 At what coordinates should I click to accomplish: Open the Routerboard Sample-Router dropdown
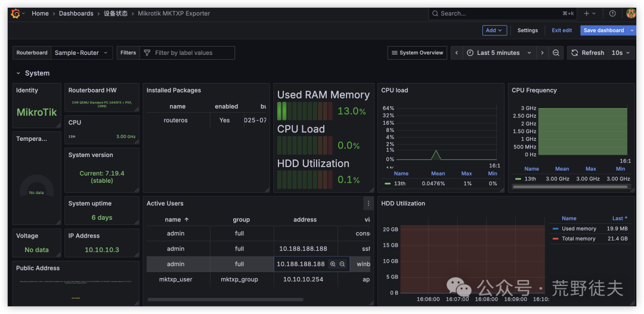82,53
